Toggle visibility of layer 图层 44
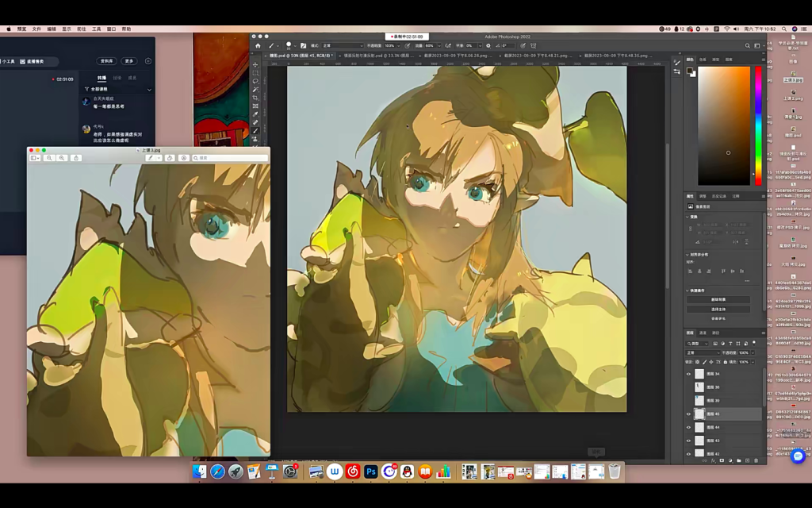The image size is (812, 508). click(688, 427)
